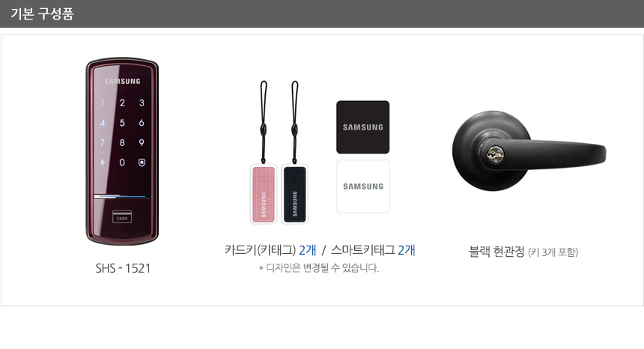Select digit 2 on the lock keypad
The image size is (644, 349).
(122, 103)
